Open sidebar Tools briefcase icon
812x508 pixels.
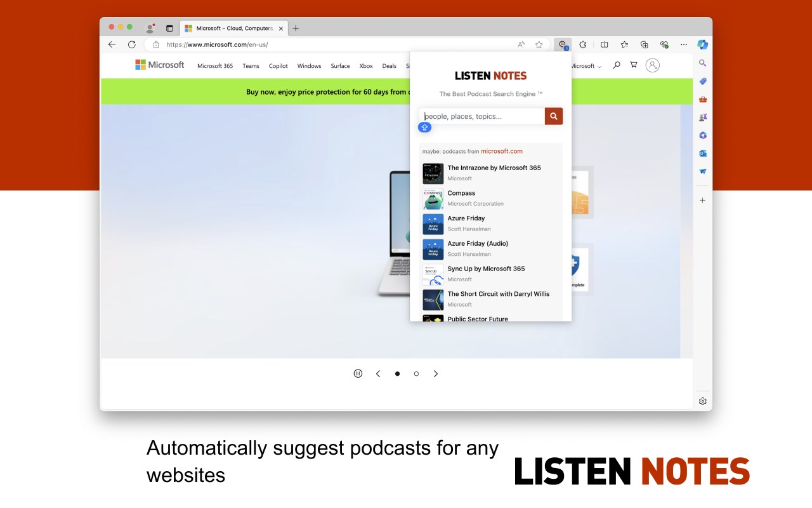click(x=702, y=99)
